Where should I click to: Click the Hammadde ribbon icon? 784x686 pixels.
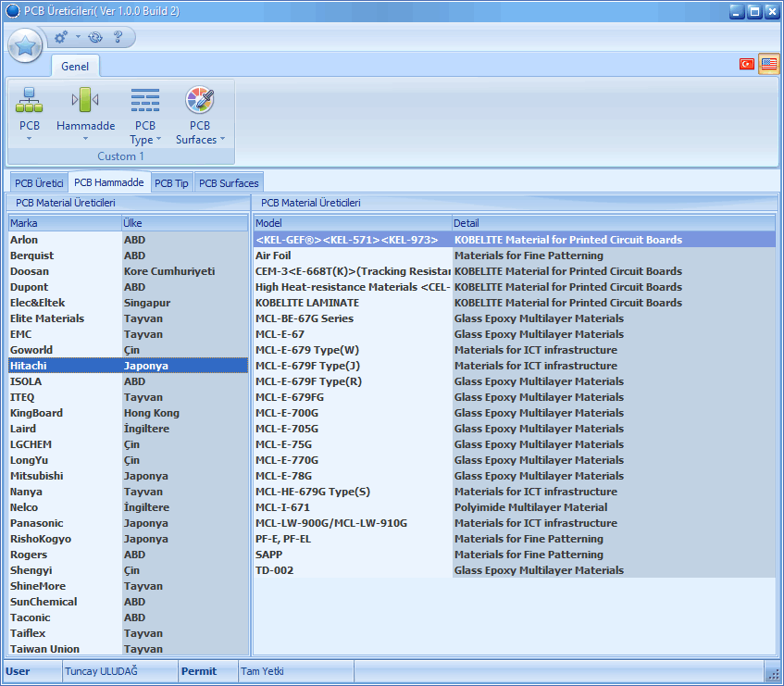coord(85,99)
